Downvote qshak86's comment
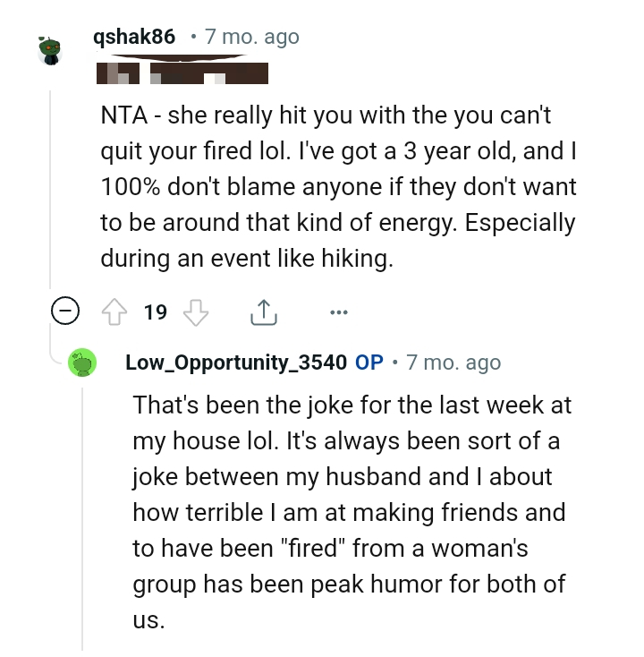The height and width of the screenshot is (657, 644). pos(195,312)
